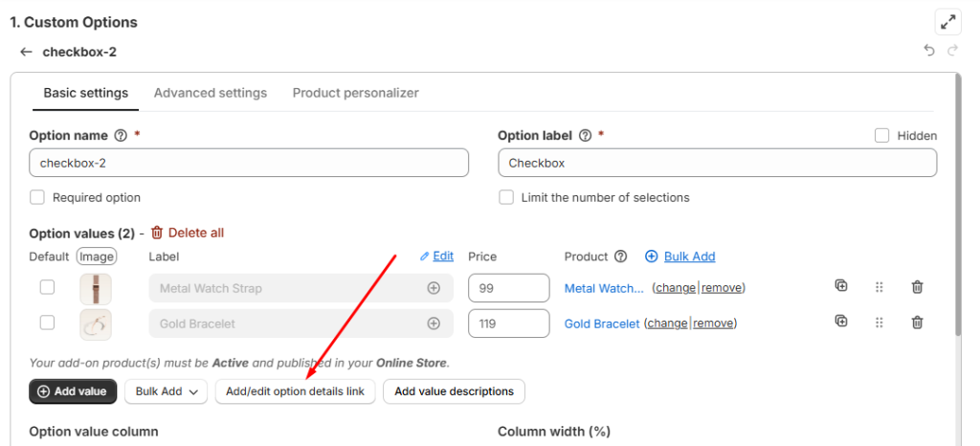This screenshot has width=980, height=446.
Task: Delete the Gold Bracelet option value
Action: 917,323
